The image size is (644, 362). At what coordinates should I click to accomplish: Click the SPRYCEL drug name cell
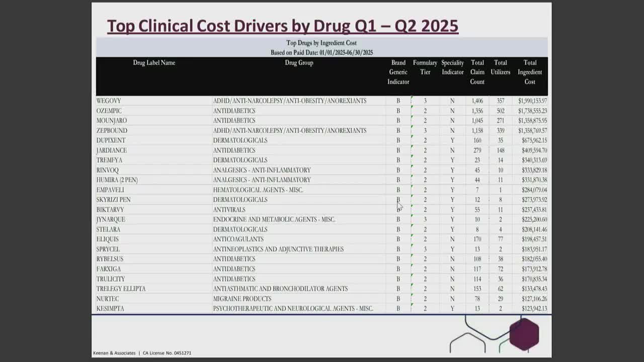108,249
